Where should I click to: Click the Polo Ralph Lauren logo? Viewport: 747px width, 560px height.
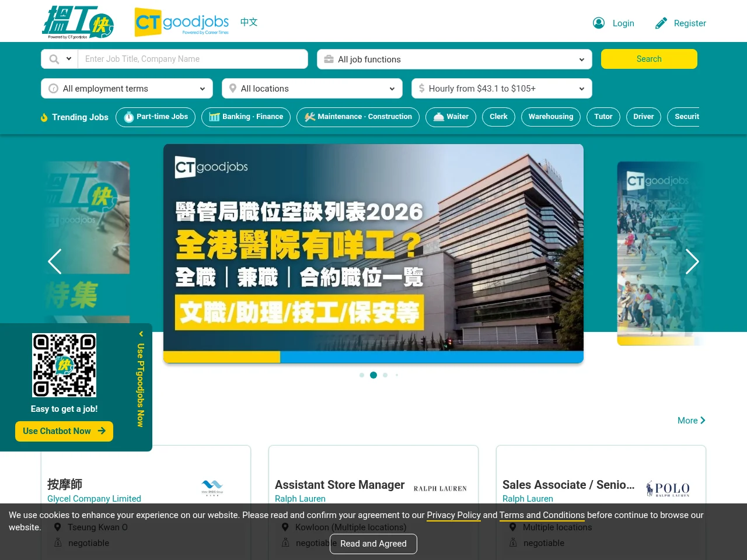[668, 488]
